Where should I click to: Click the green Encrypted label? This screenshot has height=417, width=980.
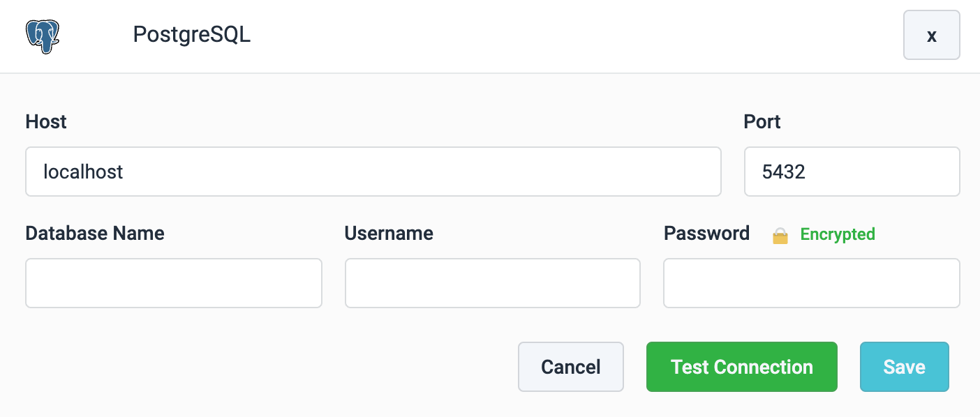pyautogui.click(x=838, y=234)
